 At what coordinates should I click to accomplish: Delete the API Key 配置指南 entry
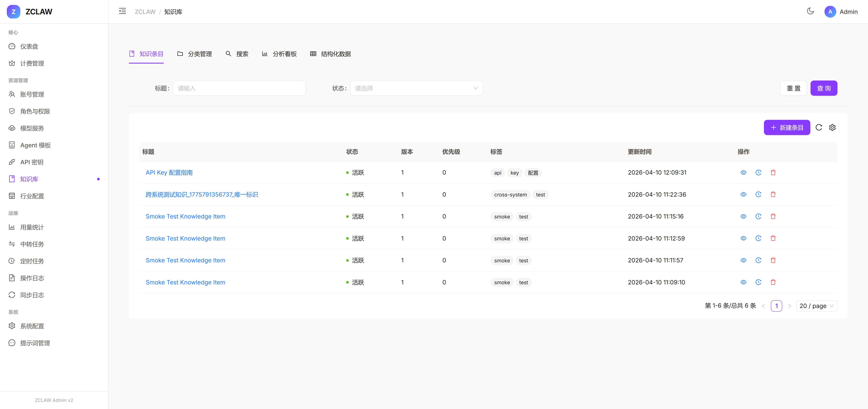click(773, 173)
